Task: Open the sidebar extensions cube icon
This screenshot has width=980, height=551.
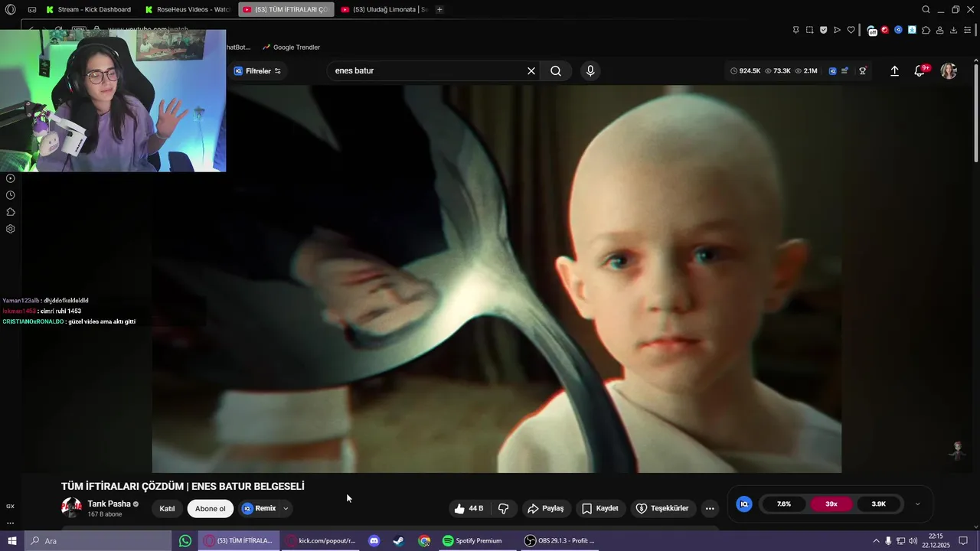Action: click(10, 212)
